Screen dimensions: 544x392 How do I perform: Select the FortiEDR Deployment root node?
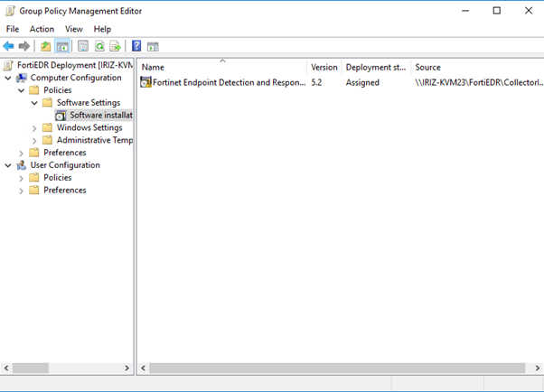pos(75,65)
